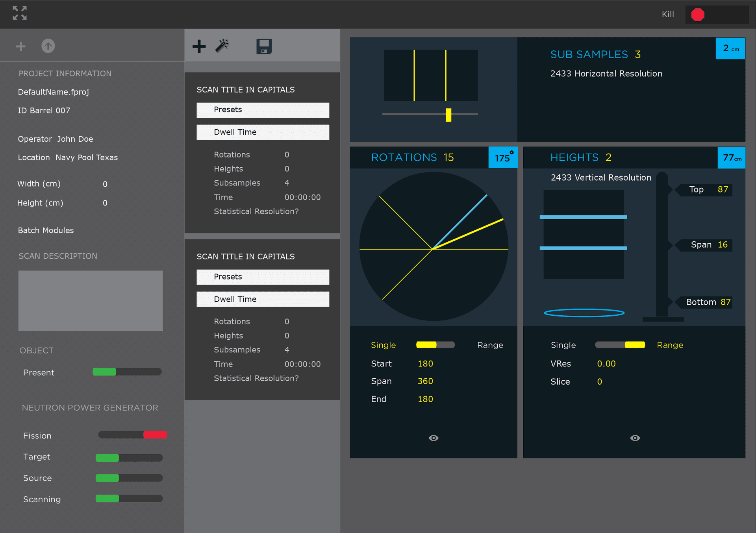Click the 175° angle badge on Rotations panel

pyautogui.click(x=503, y=157)
